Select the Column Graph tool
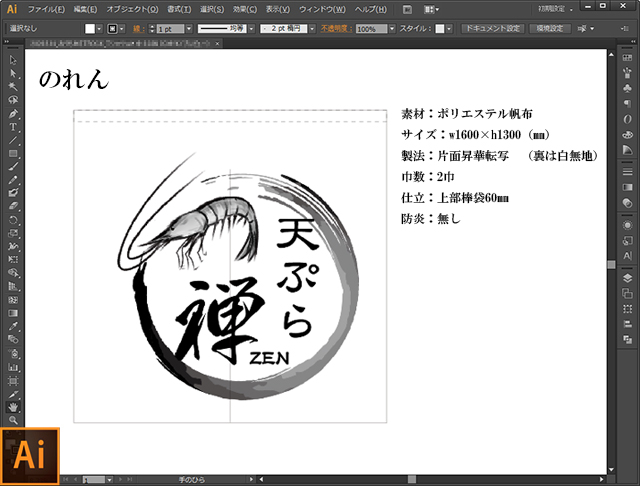640x486 pixels. 13,367
